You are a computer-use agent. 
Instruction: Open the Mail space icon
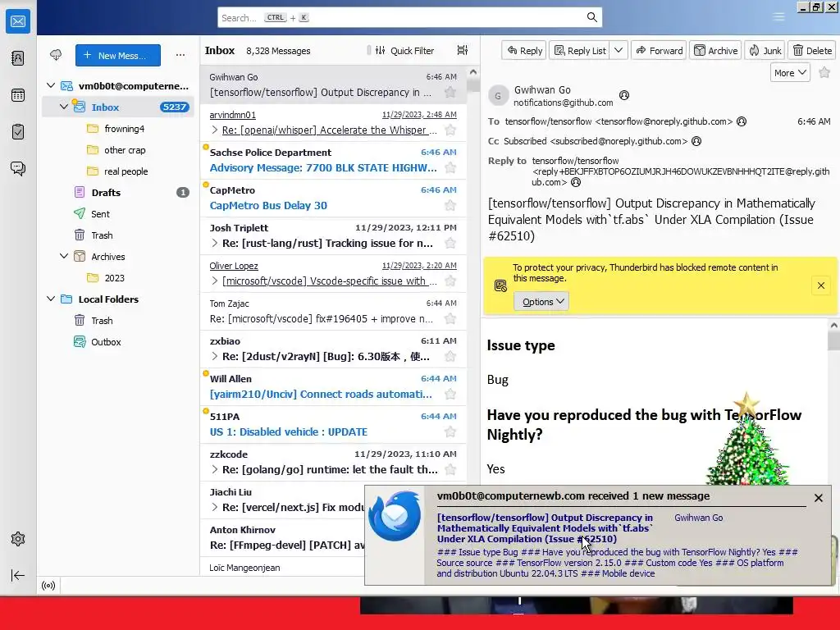click(18, 21)
